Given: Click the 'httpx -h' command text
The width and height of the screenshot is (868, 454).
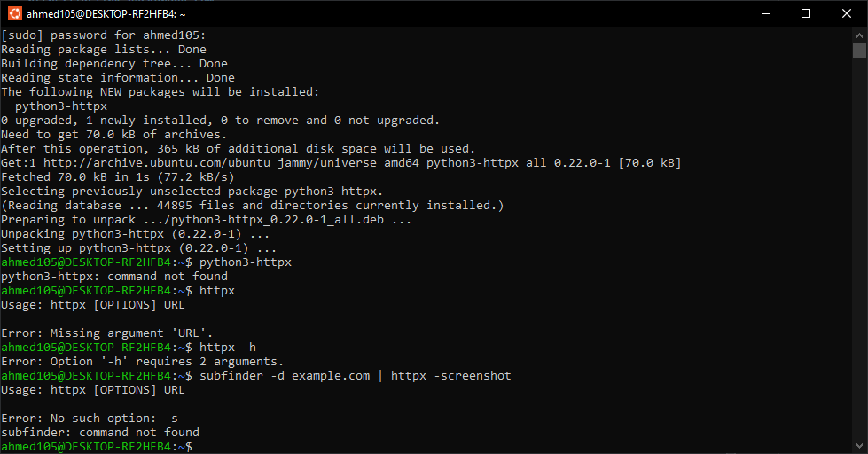Looking at the screenshot, I should [228, 347].
